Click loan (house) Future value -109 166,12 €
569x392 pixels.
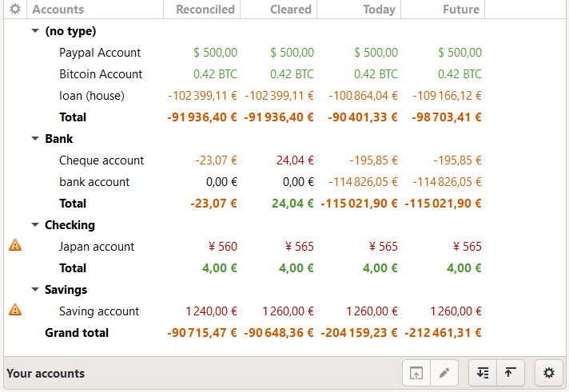click(x=447, y=96)
